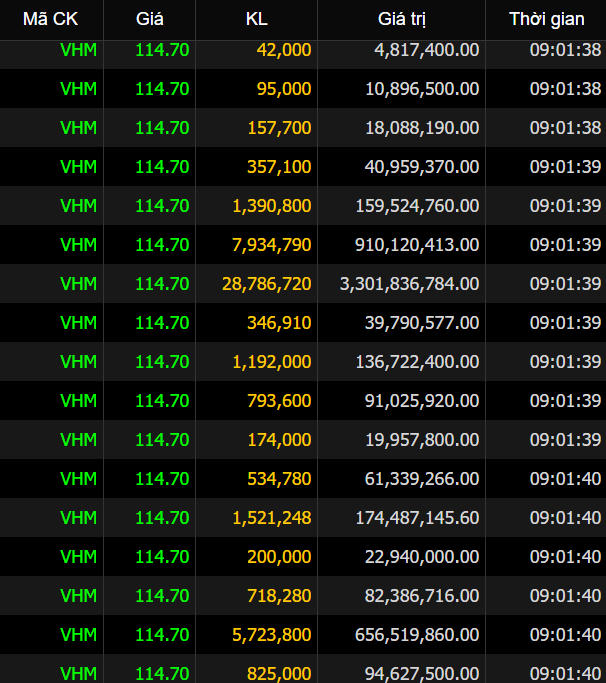Select the value cell 656,519,860.00
The height and width of the screenshot is (683, 606).
[x=417, y=635]
